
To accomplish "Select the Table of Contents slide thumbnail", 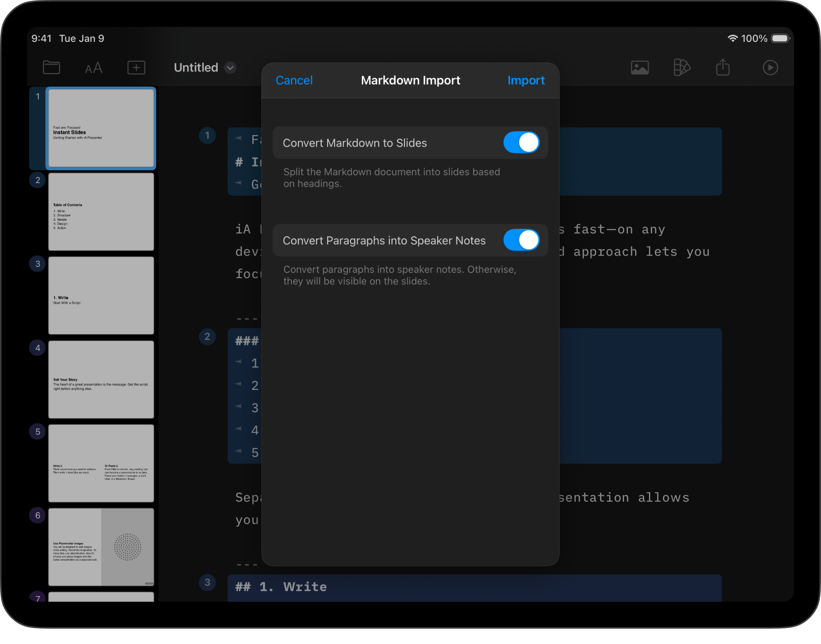I will tap(101, 212).
